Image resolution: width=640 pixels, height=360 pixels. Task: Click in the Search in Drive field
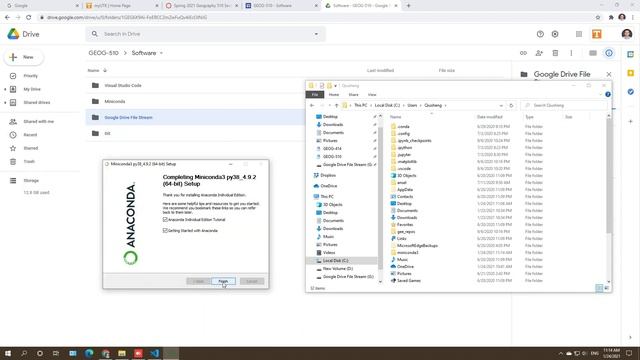pyautogui.click(x=204, y=34)
